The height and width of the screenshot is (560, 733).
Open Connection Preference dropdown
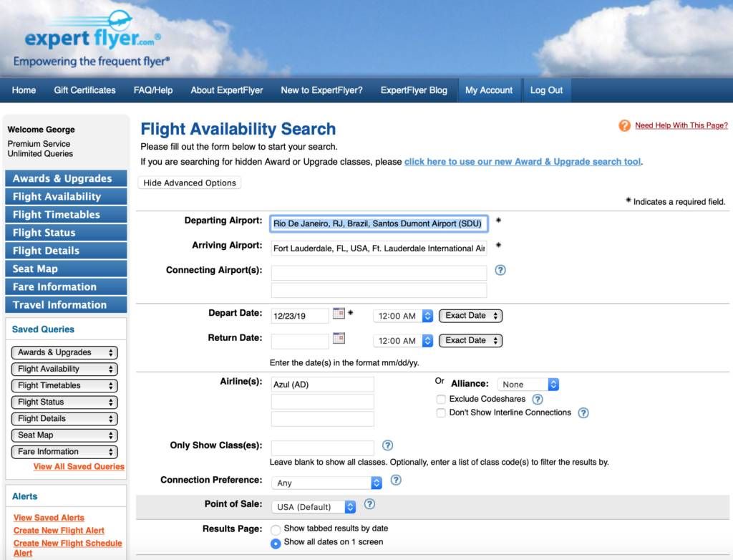coord(326,483)
